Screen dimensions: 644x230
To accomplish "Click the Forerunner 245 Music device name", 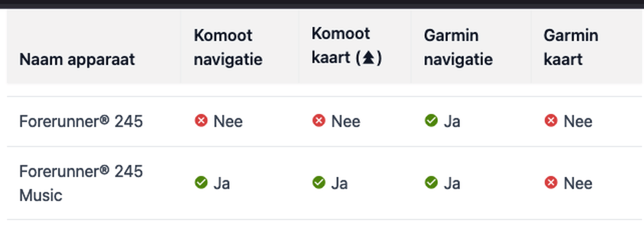I will click(x=81, y=183).
